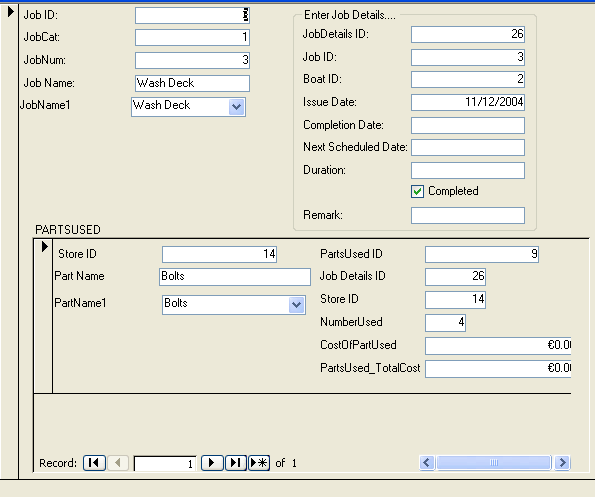Select PARTSUSED subform record selector arrow
The width and height of the screenshot is (595, 497).
(x=44, y=247)
